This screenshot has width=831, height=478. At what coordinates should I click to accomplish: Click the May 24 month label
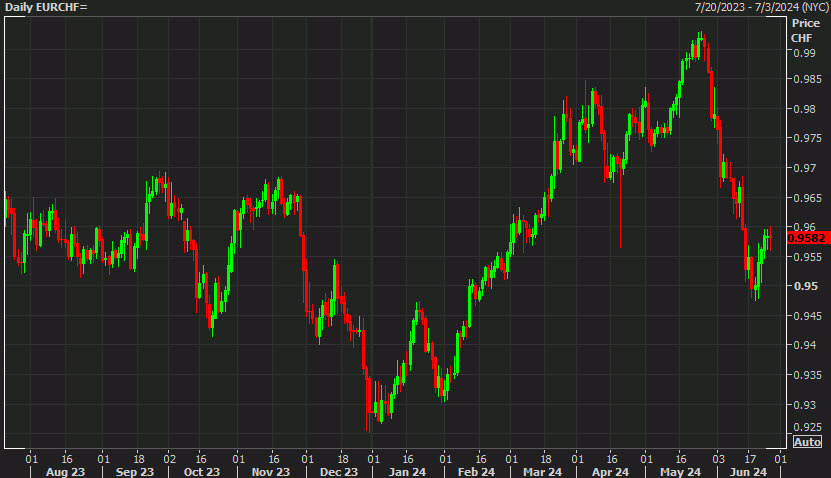click(680, 472)
